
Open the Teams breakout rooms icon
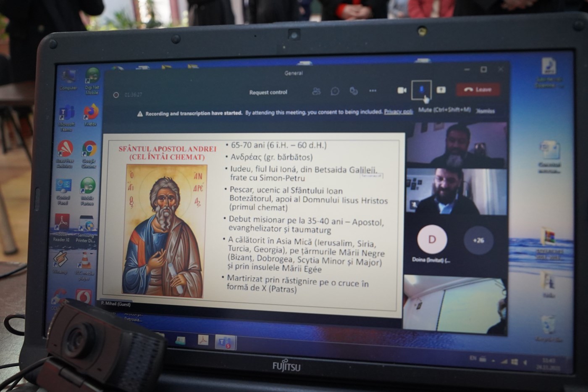354,91
